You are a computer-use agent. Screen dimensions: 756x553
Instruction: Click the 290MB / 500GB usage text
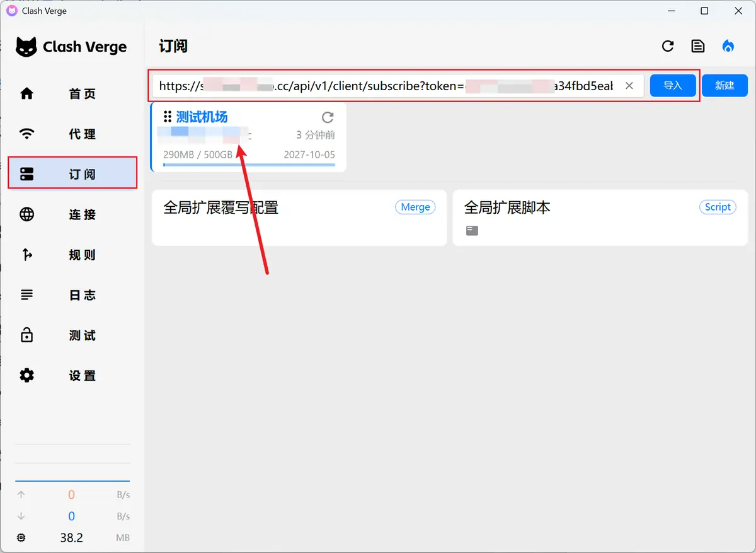tap(198, 154)
